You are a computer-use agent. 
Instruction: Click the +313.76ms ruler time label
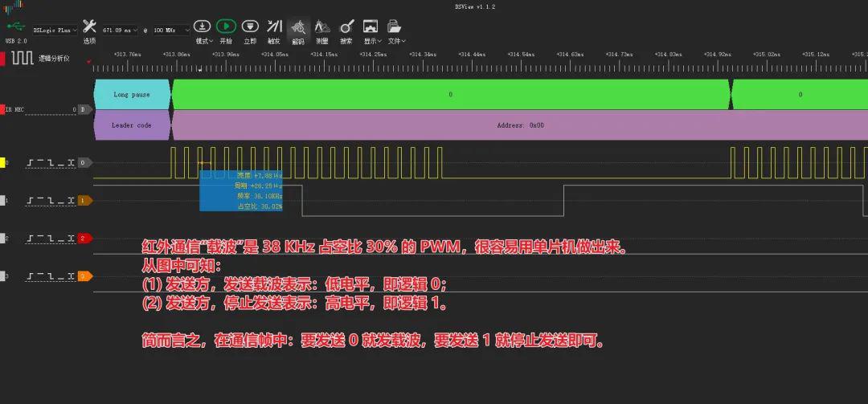(127, 55)
